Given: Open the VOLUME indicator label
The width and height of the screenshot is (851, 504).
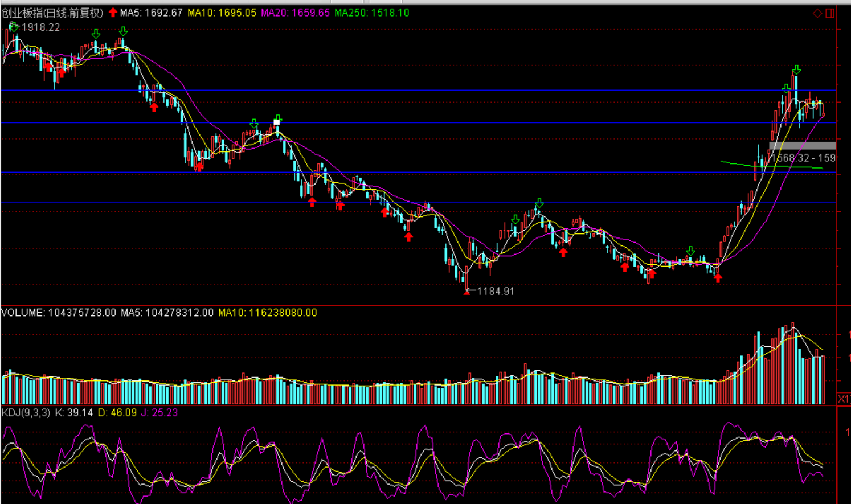Looking at the screenshot, I should [23, 313].
